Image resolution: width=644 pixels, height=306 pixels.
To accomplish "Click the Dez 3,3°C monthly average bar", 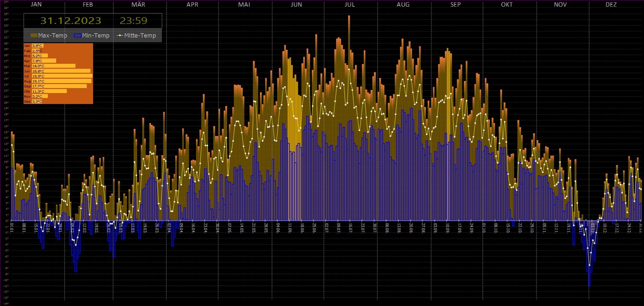I will [37, 101].
